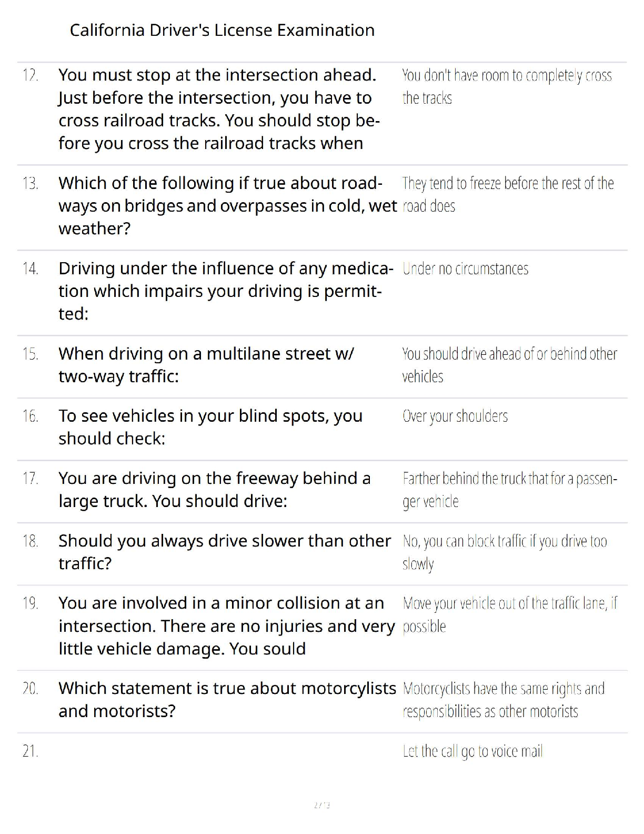Select the answer 'Under no circumstances'
The image size is (644, 834).
[x=465, y=269]
